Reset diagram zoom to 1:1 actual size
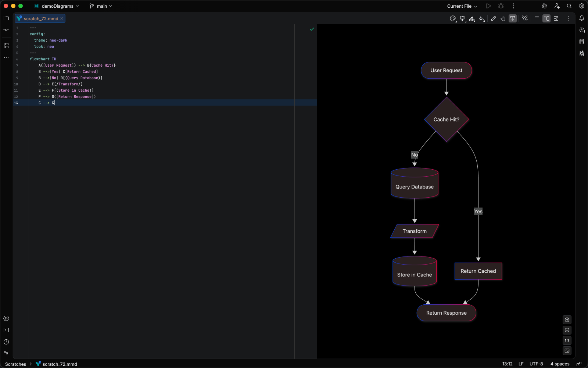The width and height of the screenshot is (588, 368). [567, 340]
